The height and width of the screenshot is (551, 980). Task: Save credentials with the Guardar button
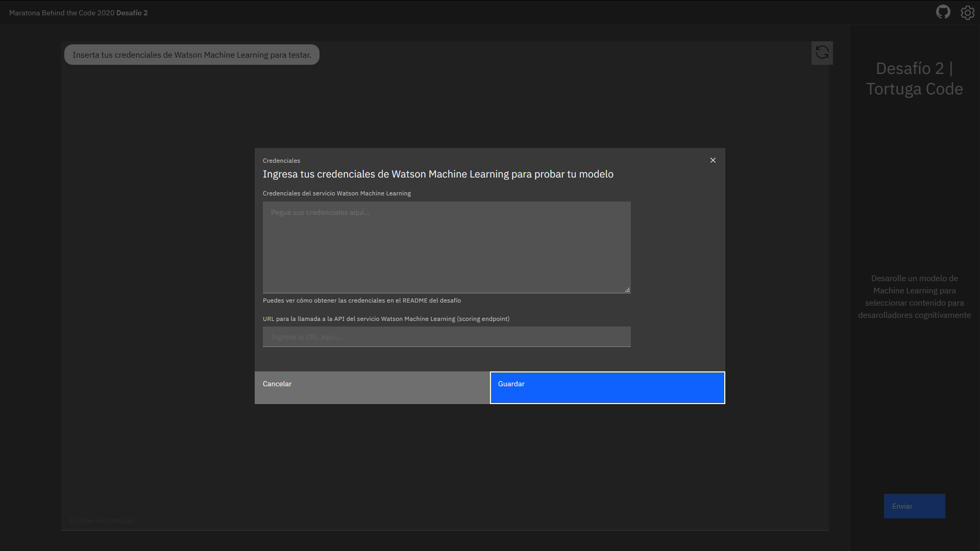607,388
